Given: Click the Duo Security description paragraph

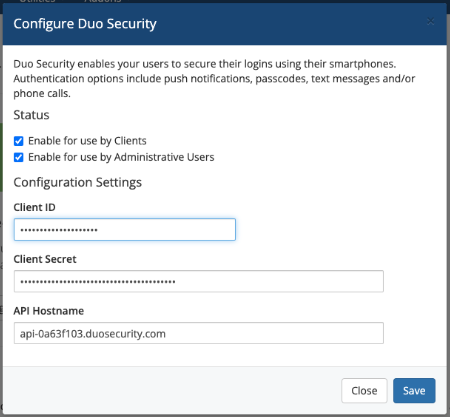Looking at the screenshot, I should 214,79.
